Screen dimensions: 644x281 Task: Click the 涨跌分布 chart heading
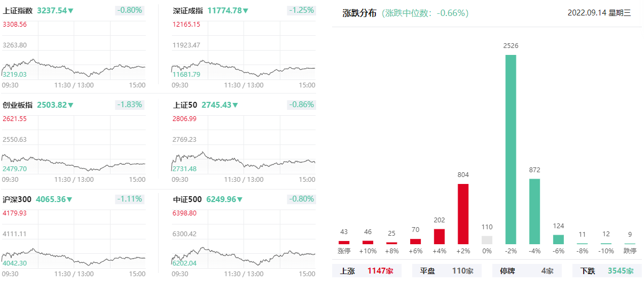coord(360,13)
